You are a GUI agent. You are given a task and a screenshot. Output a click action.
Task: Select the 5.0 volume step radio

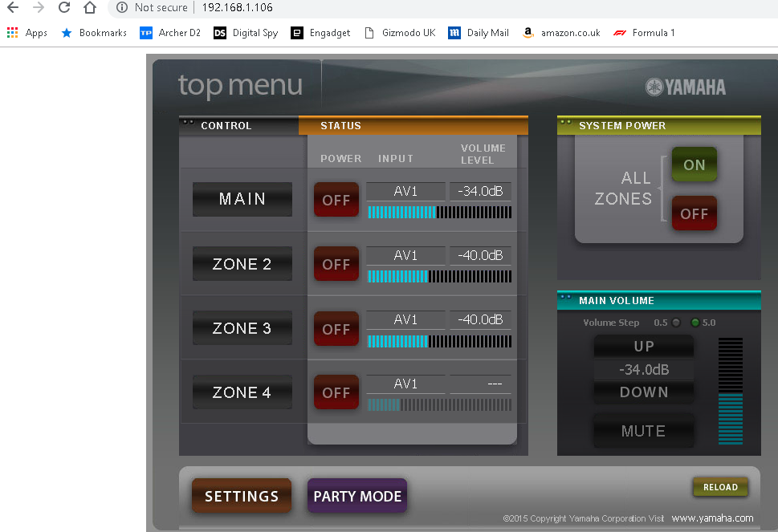[x=695, y=323]
